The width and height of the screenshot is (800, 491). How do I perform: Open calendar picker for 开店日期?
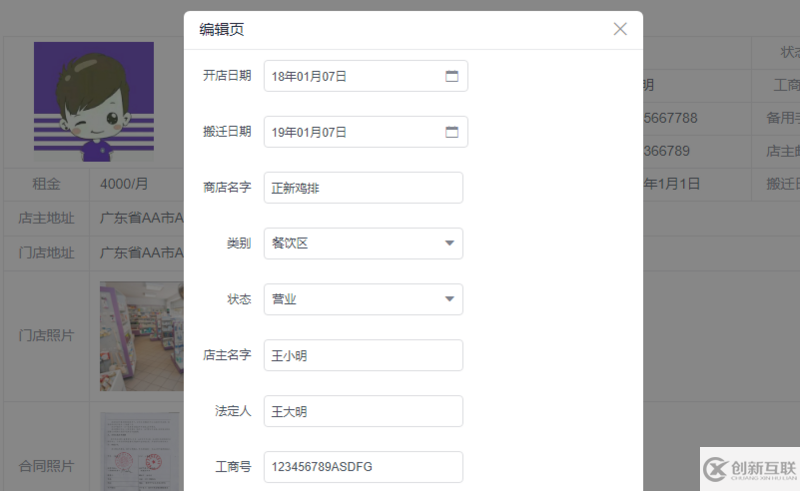coord(452,76)
